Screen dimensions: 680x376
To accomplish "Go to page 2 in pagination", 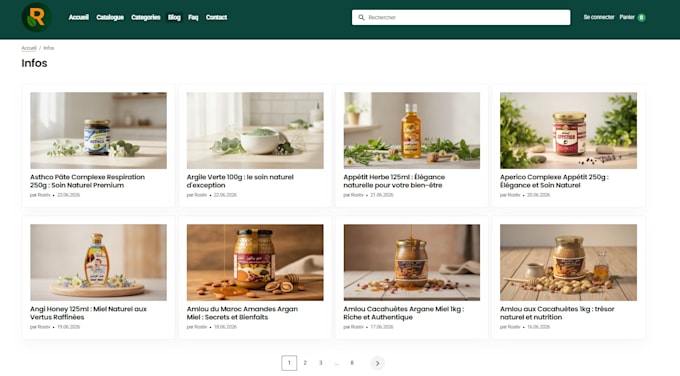I will (x=305, y=363).
